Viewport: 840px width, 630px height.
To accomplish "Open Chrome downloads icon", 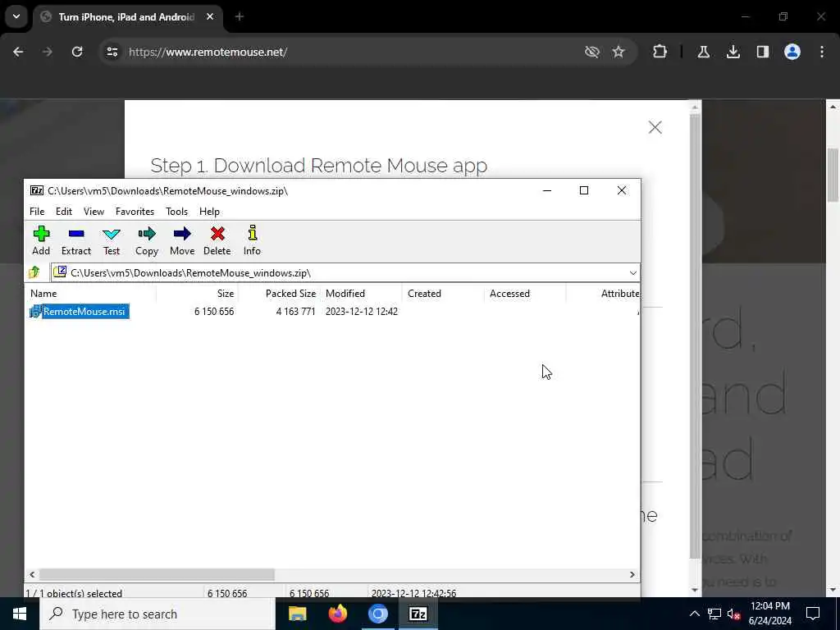I will point(733,52).
